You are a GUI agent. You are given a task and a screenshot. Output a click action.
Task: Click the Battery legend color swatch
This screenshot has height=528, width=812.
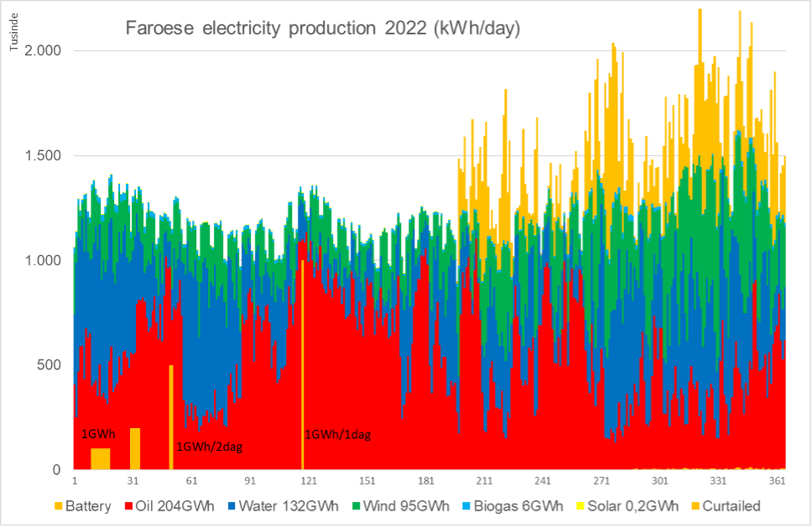pyautogui.click(x=57, y=506)
